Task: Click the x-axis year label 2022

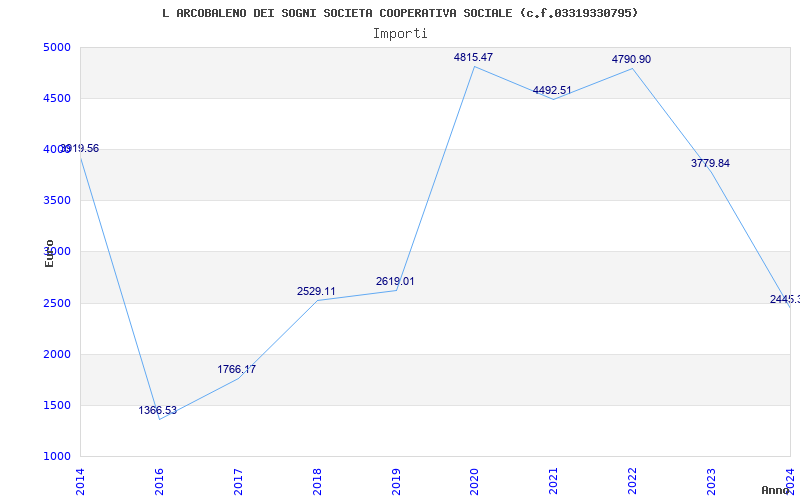Action: point(633,481)
